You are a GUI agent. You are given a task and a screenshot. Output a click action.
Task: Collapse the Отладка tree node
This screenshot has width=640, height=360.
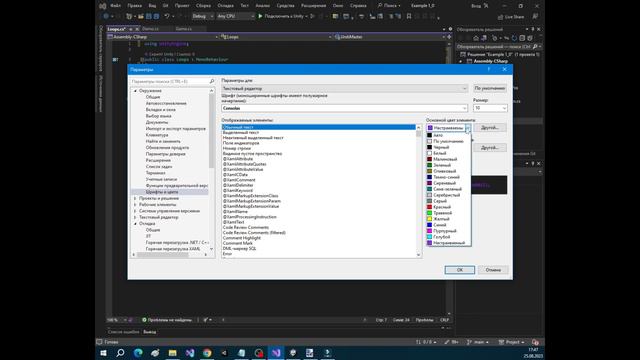[x=135, y=224]
